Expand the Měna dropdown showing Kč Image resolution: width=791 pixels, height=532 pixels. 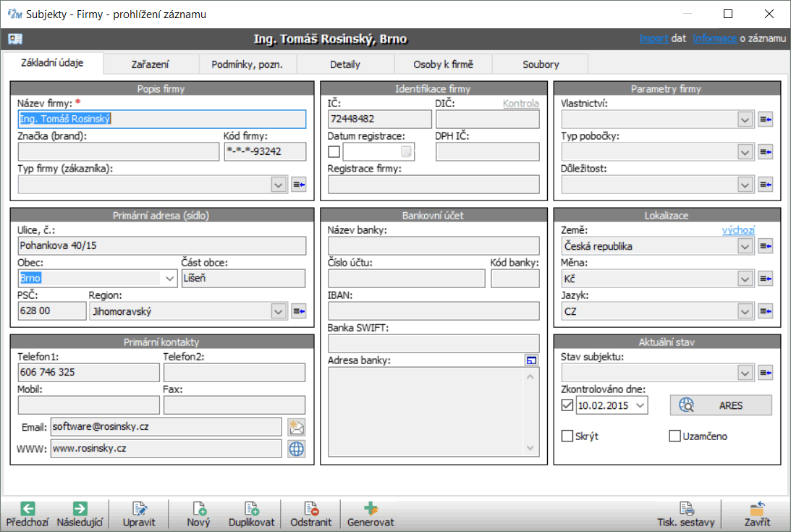pyautogui.click(x=745, y=279)
